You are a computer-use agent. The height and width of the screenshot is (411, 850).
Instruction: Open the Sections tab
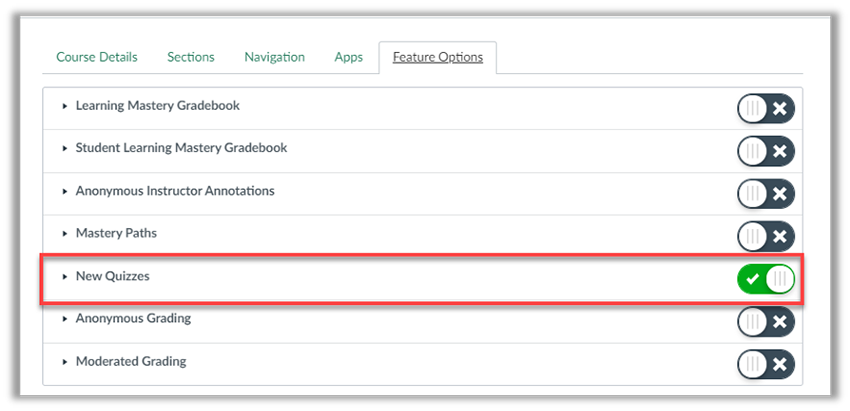tap(191, 57)
